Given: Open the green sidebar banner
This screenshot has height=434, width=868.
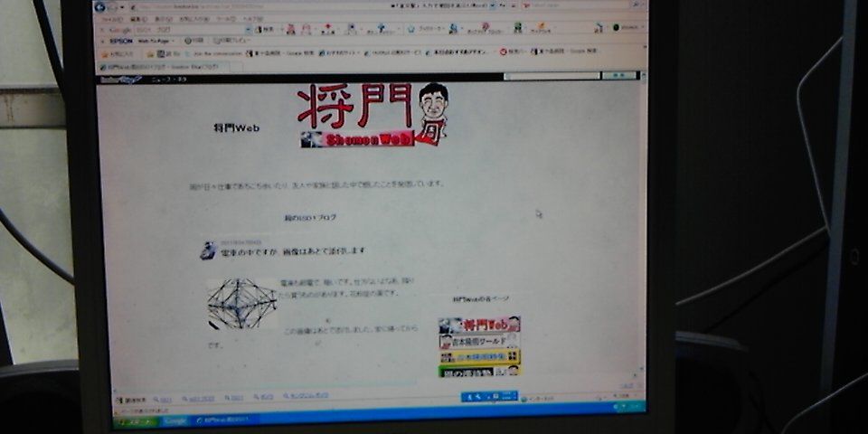Looking at the screenshot, I should tap(479, 372).
